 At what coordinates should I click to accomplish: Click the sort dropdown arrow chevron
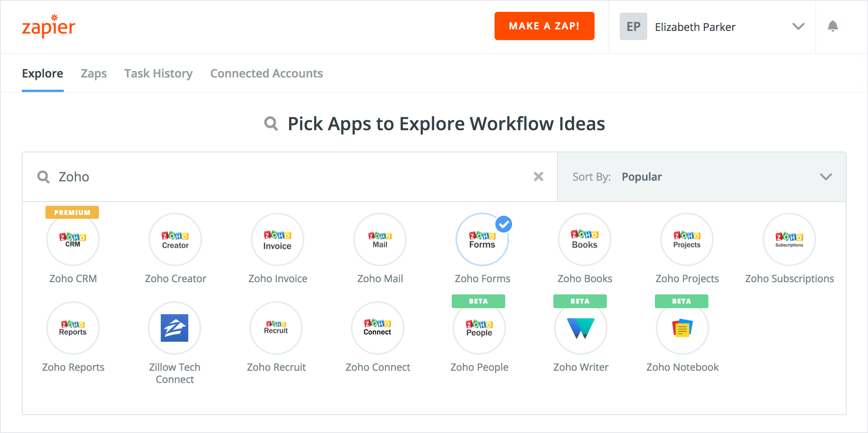pyautogui.click(x=826, y=177)
